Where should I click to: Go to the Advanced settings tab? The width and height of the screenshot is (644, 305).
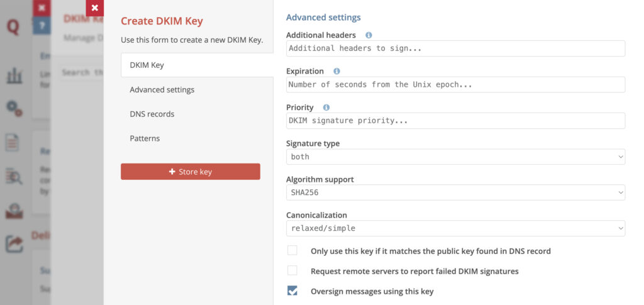pos(162,90)
